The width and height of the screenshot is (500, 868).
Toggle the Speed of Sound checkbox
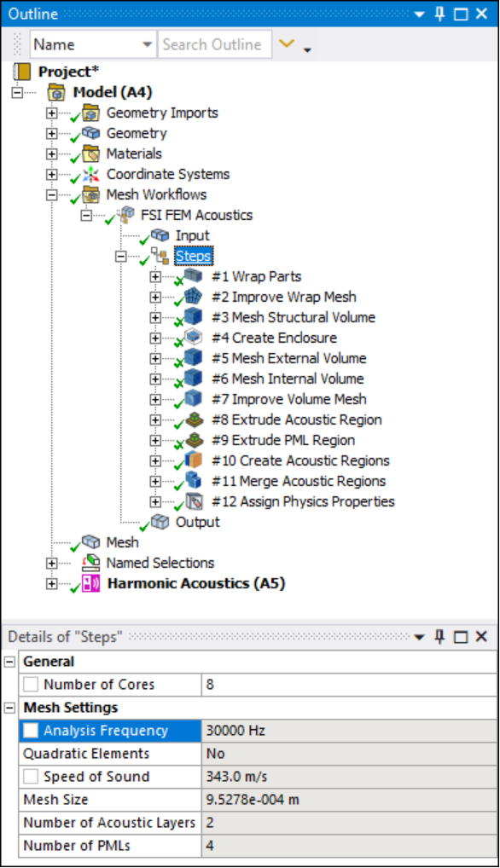click(x=31, y=776)
